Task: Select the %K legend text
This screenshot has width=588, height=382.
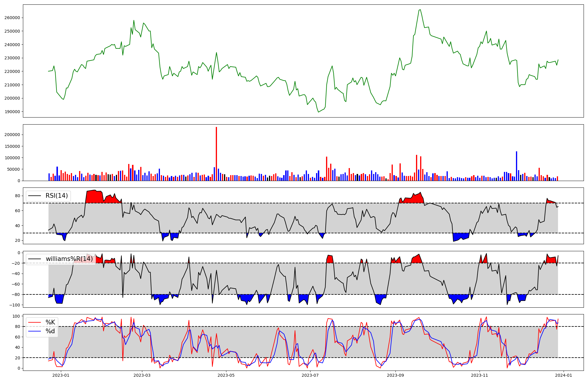Action: (x=50, y=322)
